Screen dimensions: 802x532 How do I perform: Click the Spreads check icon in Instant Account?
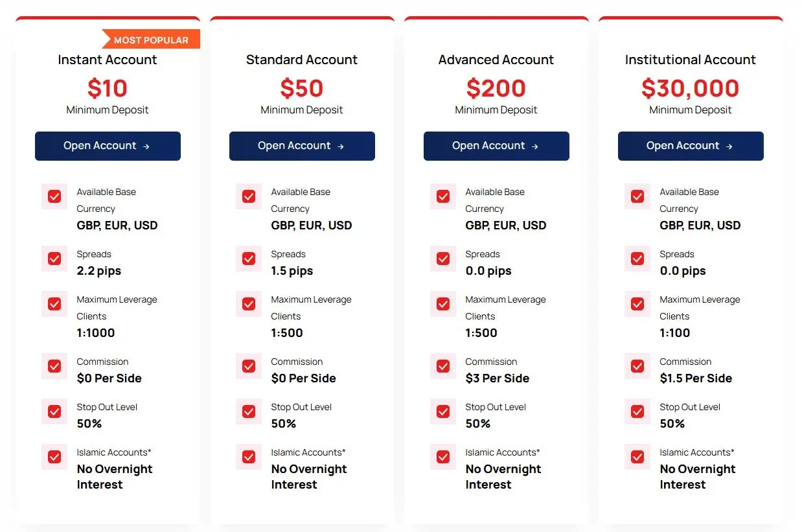pos(54,259)
